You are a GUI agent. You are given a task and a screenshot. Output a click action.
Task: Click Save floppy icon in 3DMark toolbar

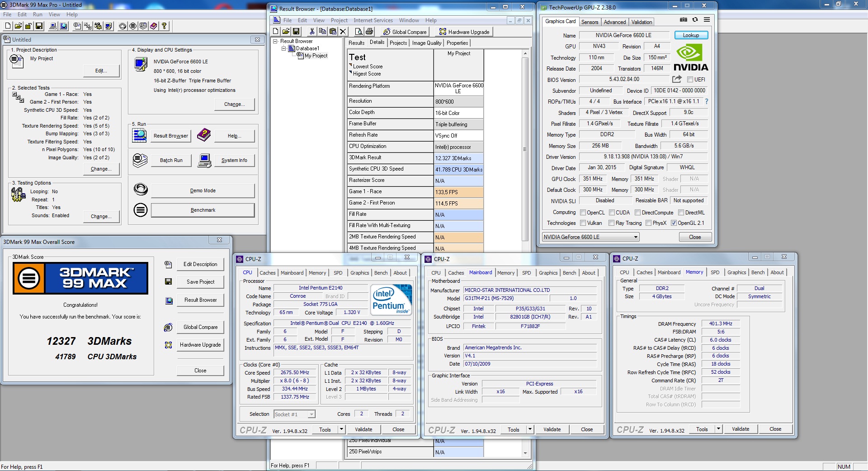click(x=39, y=26)
